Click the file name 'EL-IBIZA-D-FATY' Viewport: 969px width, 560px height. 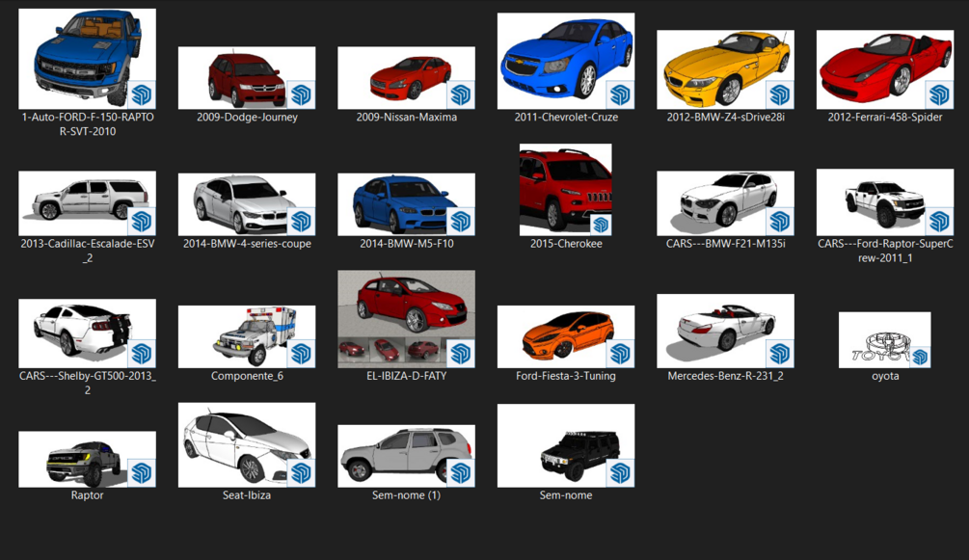tap(407, 376)
